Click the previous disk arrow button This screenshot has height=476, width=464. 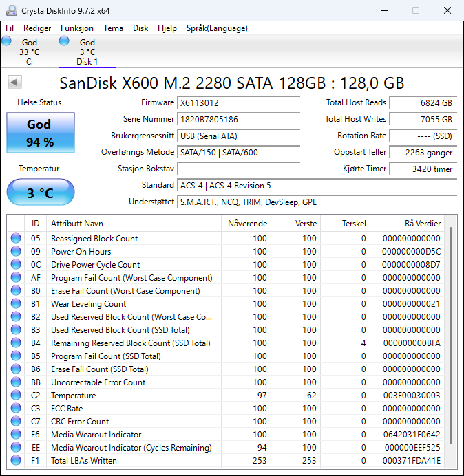coord(14,83)
